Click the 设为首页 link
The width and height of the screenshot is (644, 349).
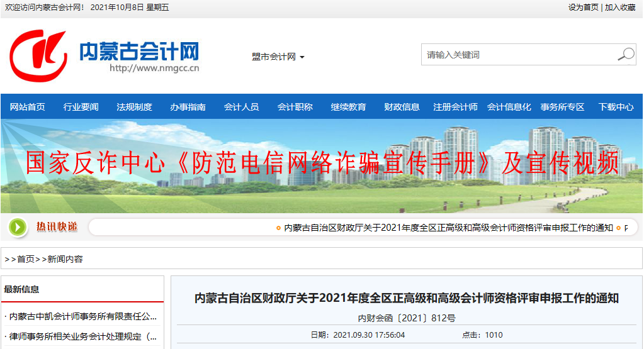(x=583, y=8)
